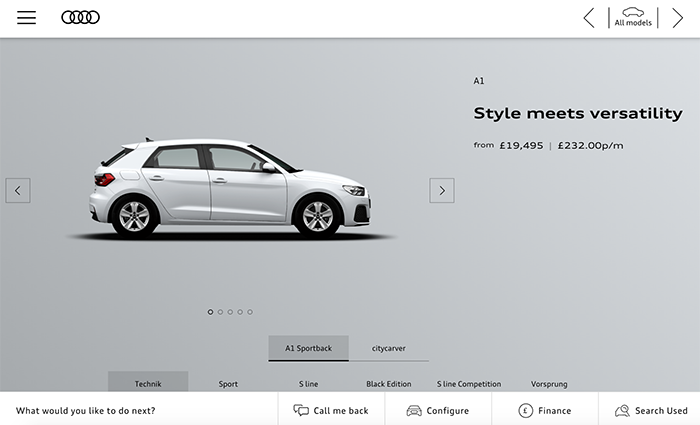Screen dimensions: 700x425
Task: Click the Call me back button
Action: 331,410
